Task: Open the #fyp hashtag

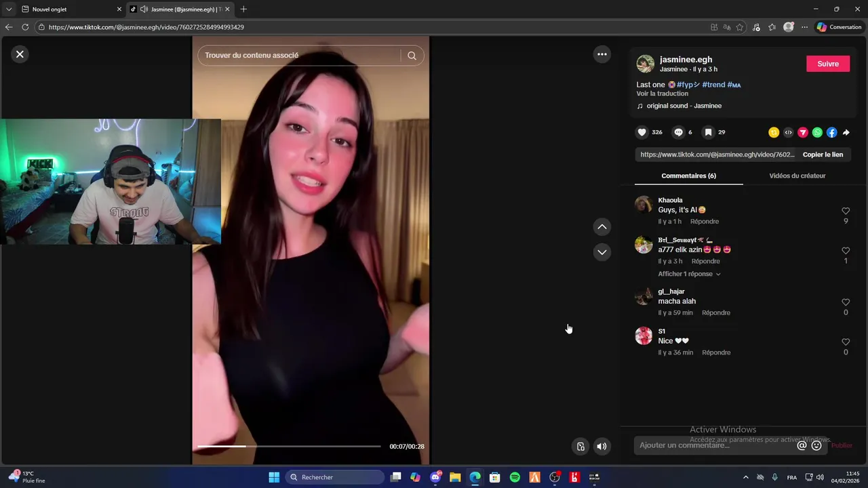Action: coord(688,85)
